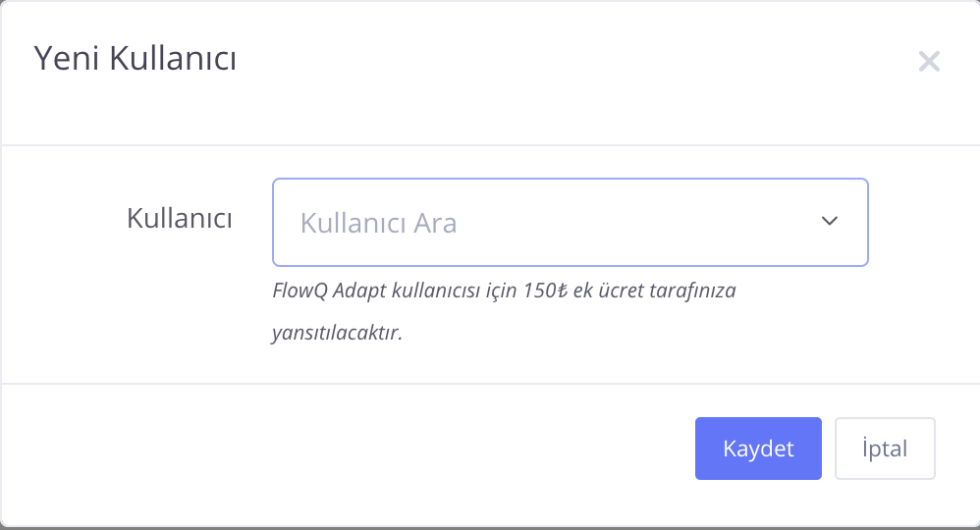Image resolution: width=980 pixels, height=530 pixels.
Task: Click the word tarafınıza in helper text
Action: pyautogui.click(x=694, y=291)
